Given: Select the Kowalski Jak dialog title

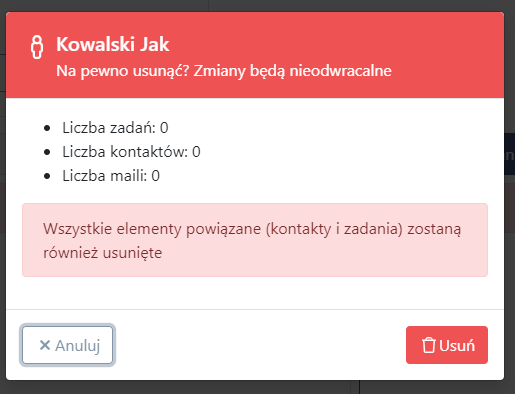Looking at the screenshot, I should pyautogui.click(x=113, y=44).
